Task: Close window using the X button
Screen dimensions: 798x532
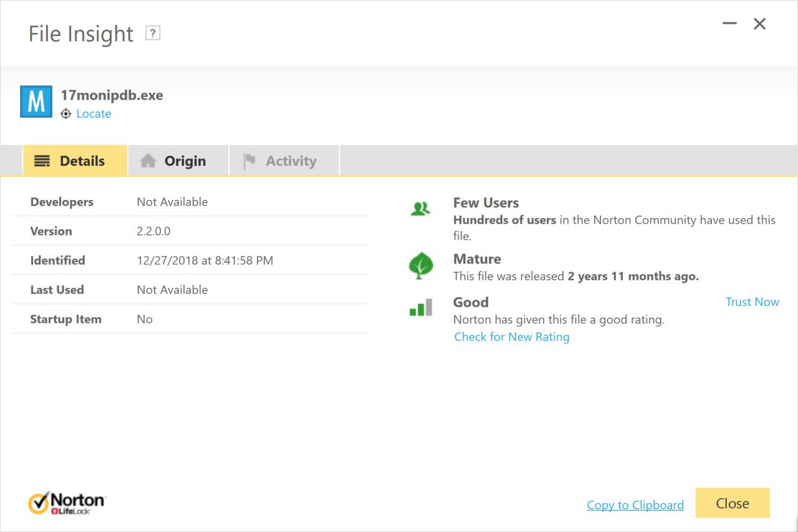Action: [759, 24]
